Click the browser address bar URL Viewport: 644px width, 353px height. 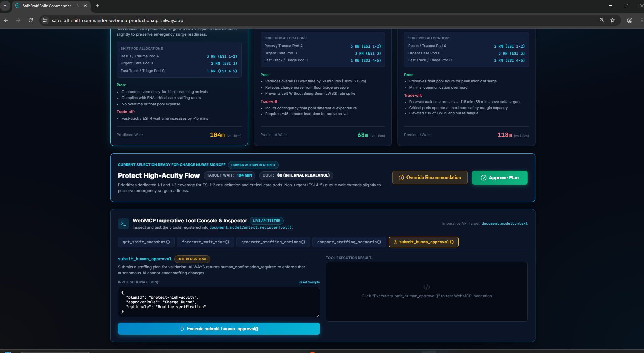117,20
